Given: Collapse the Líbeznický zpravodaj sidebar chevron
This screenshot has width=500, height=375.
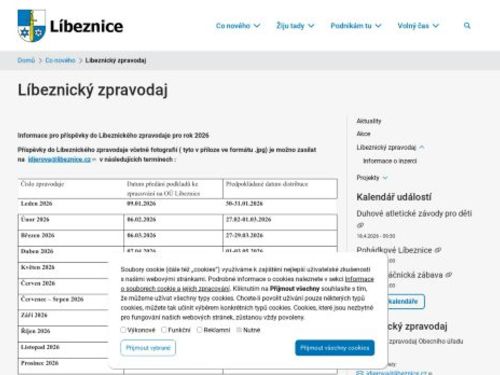Looking at the screenshot, I should 422,147.
